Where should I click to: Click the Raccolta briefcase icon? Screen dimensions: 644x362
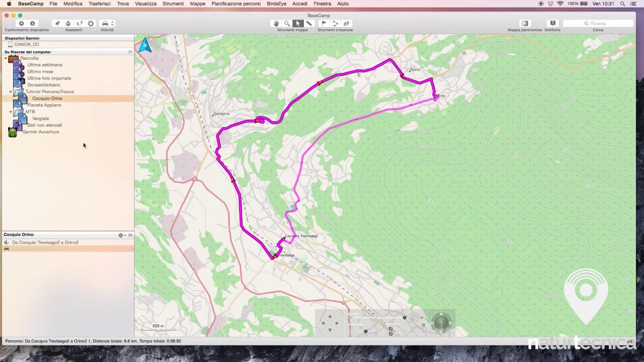pos(14,58)
